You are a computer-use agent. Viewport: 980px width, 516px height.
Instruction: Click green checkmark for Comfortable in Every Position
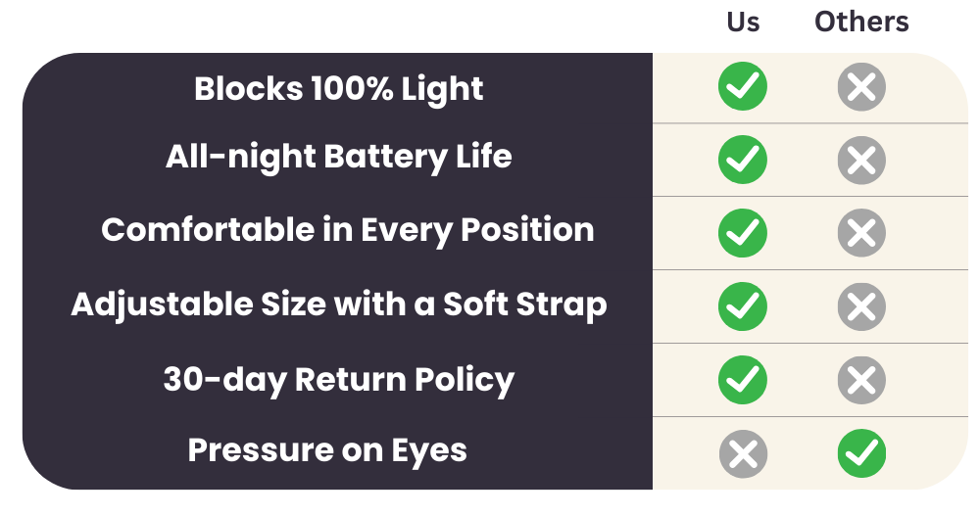(x=743, y=233)
